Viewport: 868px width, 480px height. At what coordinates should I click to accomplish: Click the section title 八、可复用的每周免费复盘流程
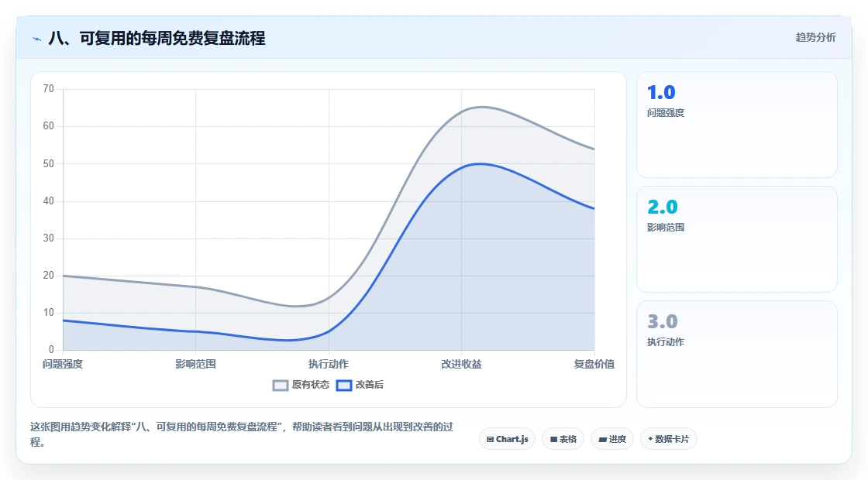pyautogui.click(x=157, y=38)
